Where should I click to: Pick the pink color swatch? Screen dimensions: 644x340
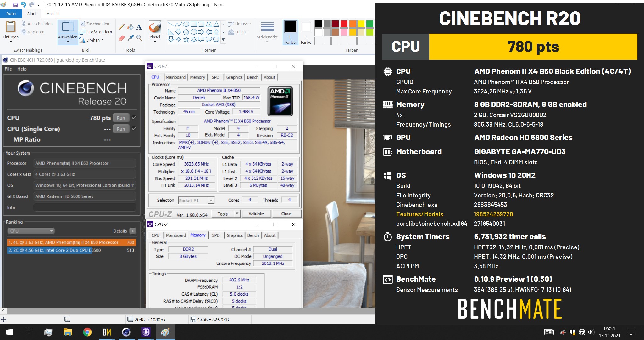click(344, 32)
